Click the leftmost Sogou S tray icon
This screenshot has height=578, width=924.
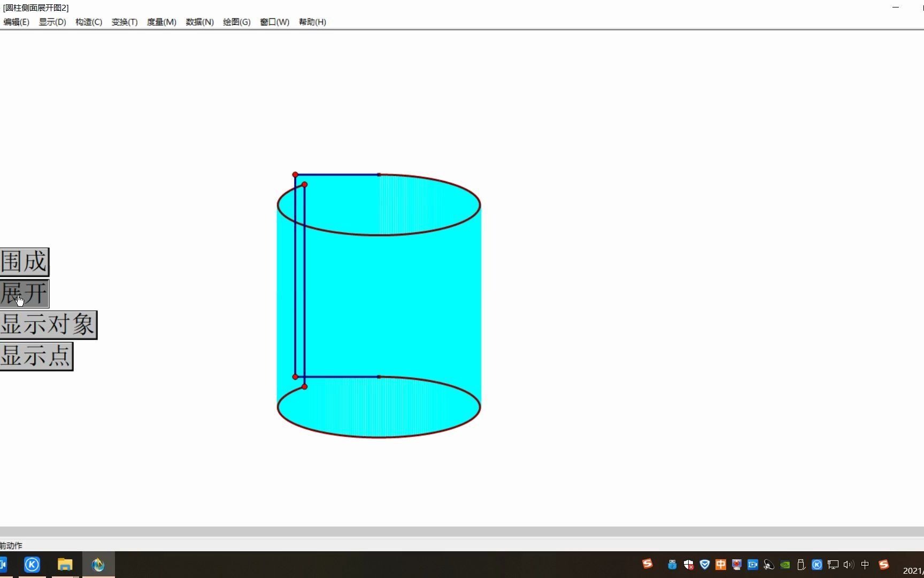click(647, 564)
